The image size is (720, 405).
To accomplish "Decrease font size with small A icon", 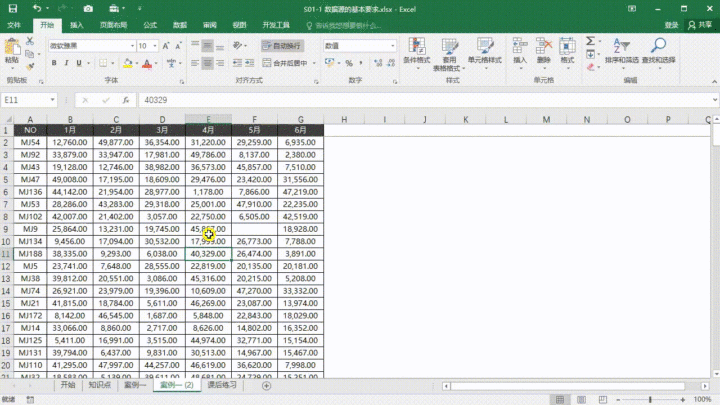I will 178,46.
